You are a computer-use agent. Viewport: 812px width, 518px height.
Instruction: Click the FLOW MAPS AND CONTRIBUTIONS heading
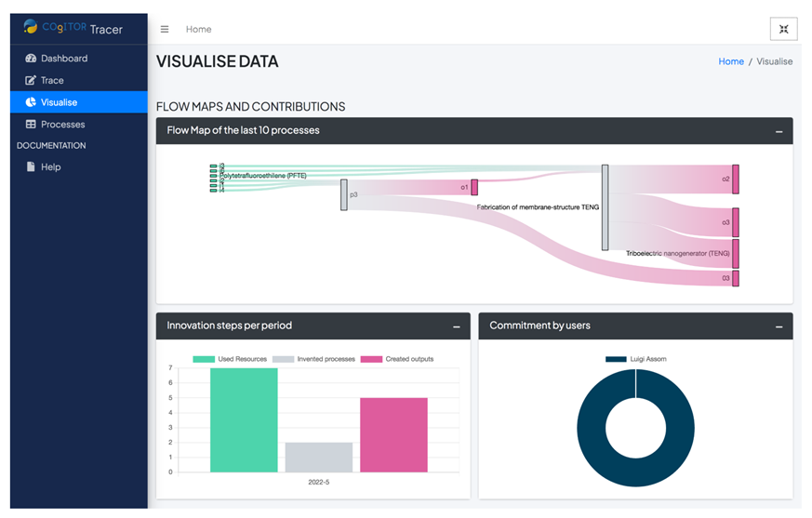click(250, 107)
